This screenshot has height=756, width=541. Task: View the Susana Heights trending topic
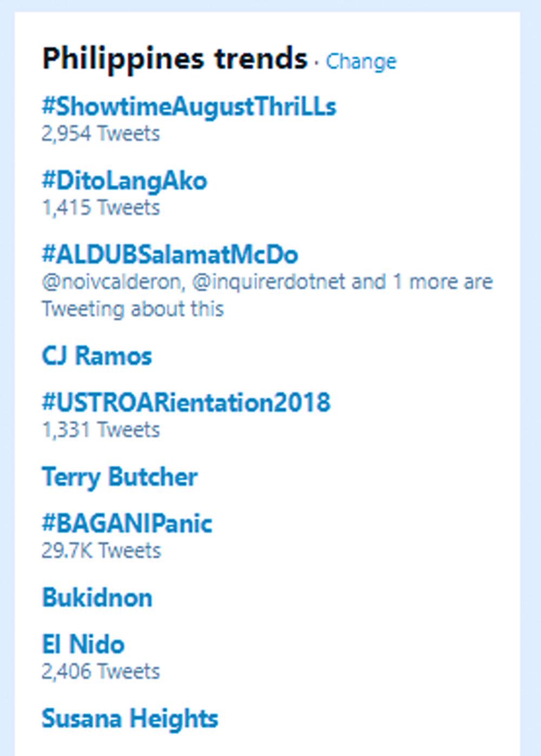click(x=130, y=719)
